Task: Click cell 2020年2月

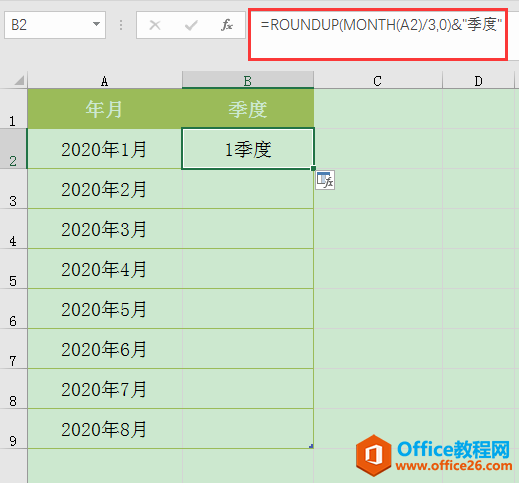Action: coord(105,189)
